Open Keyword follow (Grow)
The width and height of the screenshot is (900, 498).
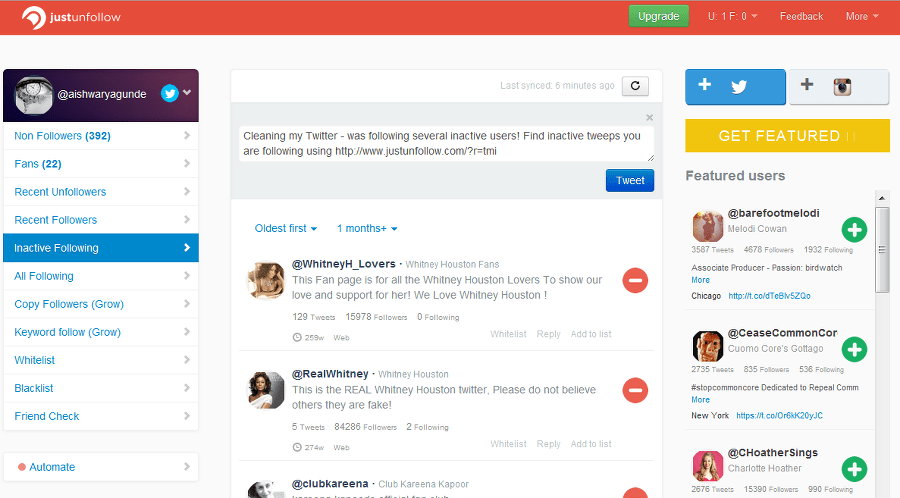click(x=101, y=332)
